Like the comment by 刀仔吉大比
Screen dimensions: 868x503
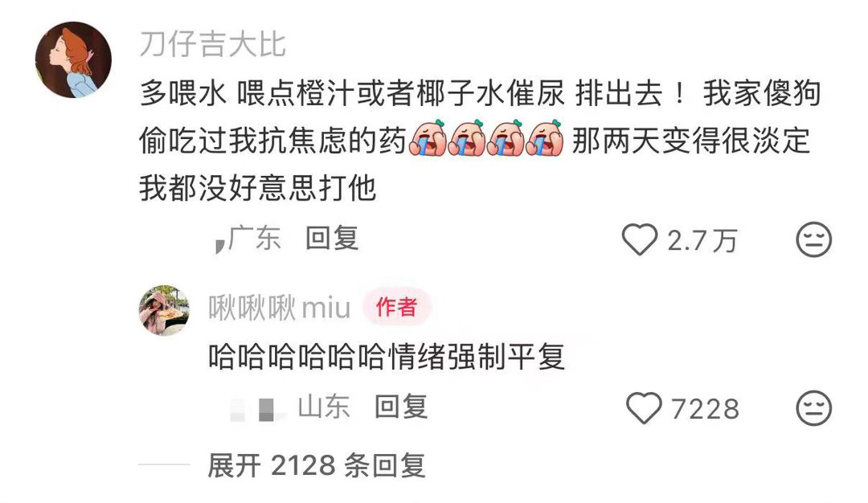pos(640,239)
